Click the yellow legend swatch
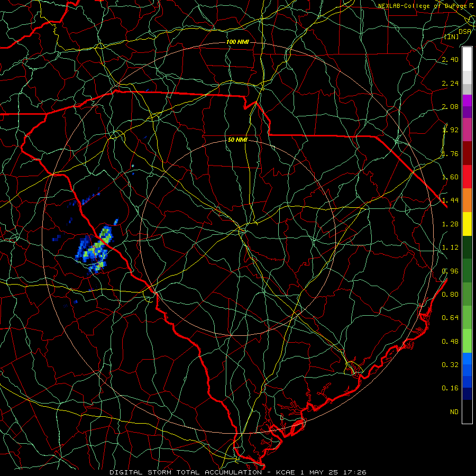 point(467,224)
